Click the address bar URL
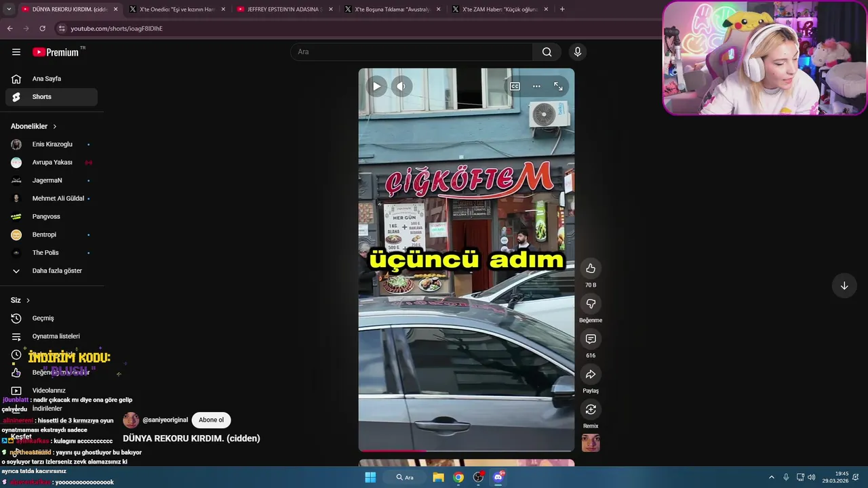The width and height of the screenshot is (868, 488). [x=117, y=28]
